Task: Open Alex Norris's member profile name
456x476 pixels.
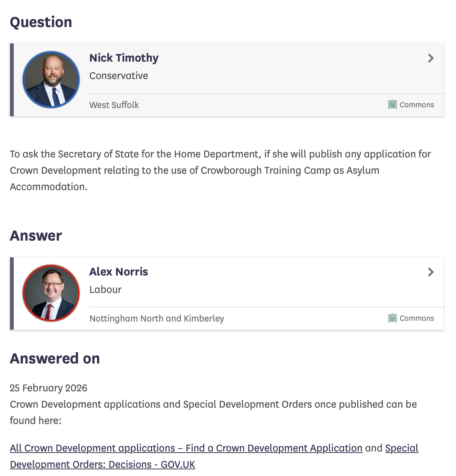Action: click(x=118, y=272)
